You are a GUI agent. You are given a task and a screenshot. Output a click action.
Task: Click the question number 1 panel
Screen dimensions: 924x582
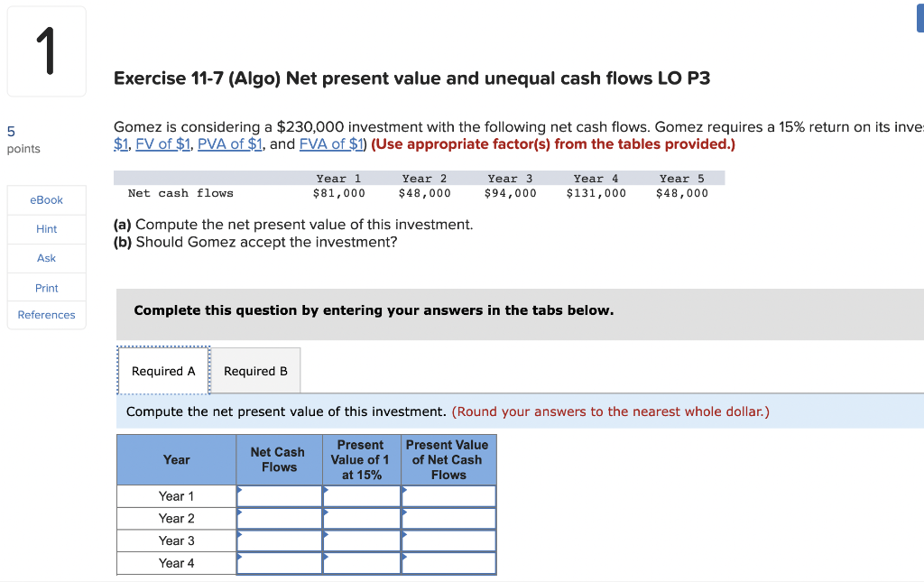[x=46, y=51]
